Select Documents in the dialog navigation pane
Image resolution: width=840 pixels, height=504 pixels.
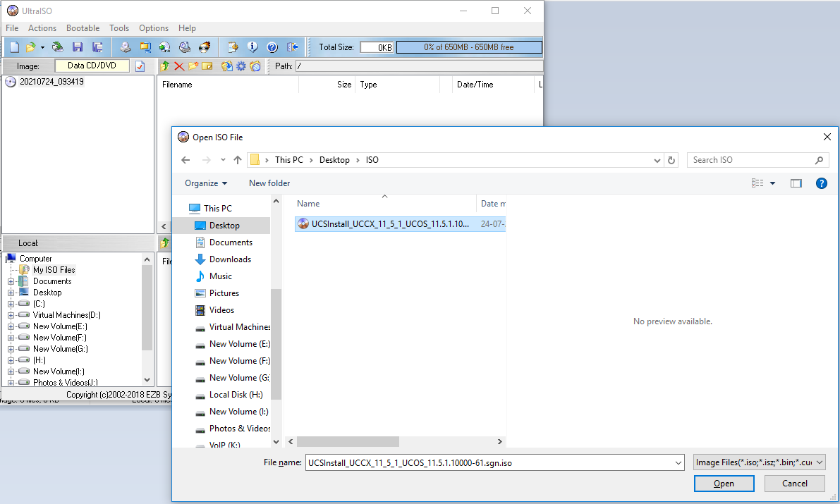click(x=231, y=242)
